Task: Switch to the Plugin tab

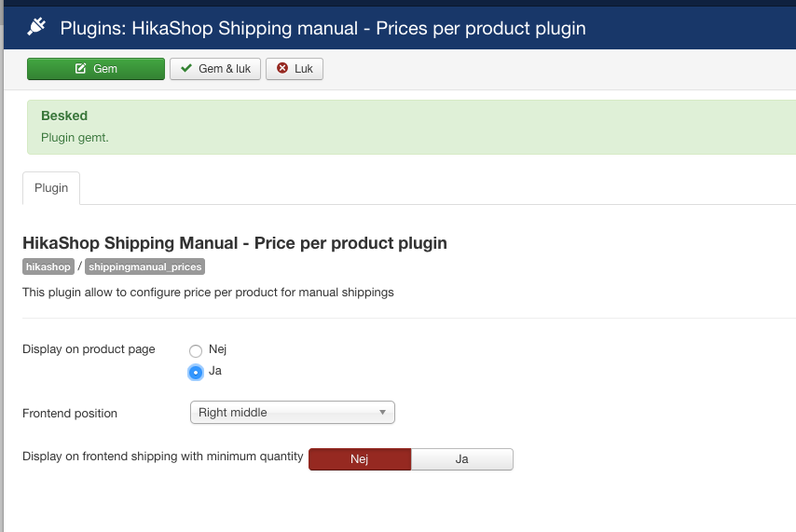Action: 51,187
